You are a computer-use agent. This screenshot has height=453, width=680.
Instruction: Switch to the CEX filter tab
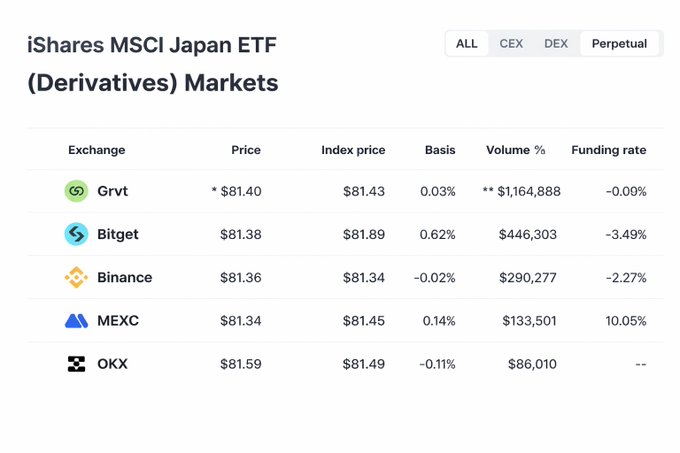pyautogui.click(x=511, y=44)
